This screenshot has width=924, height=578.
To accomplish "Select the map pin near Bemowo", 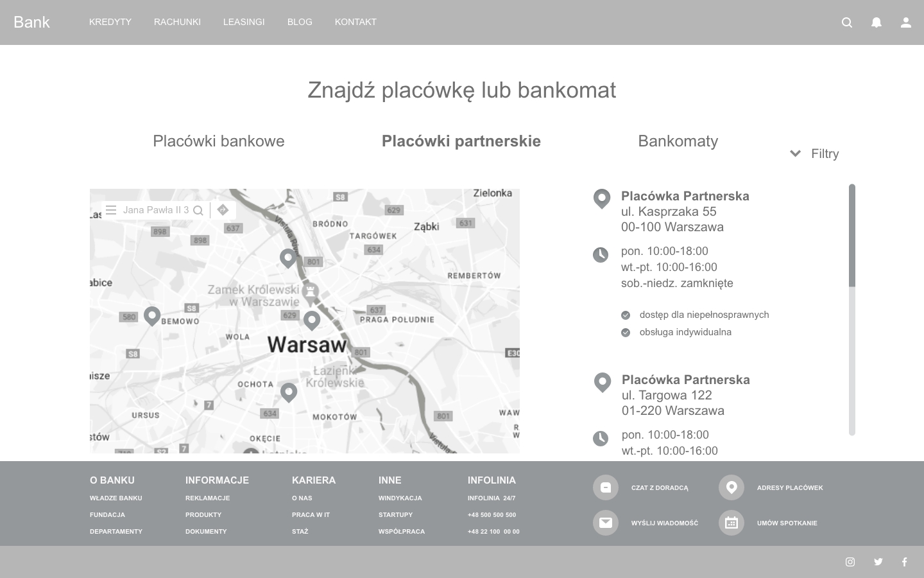I will (152, 315).
